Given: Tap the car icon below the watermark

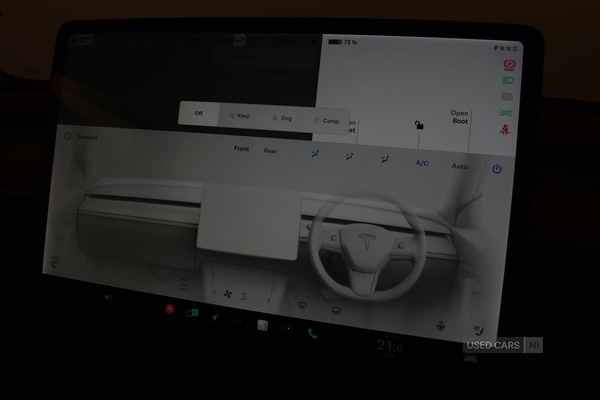Looking at the screenshot, I should 471,359.
